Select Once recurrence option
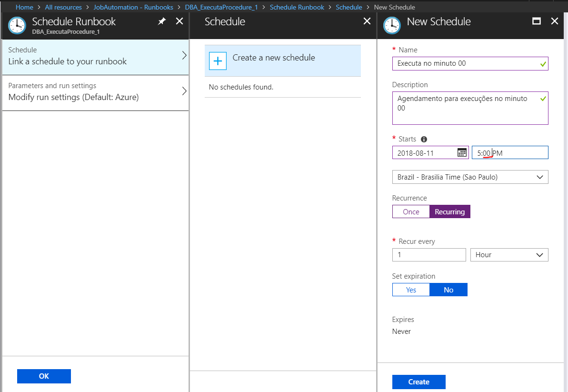 pos(411,211)
